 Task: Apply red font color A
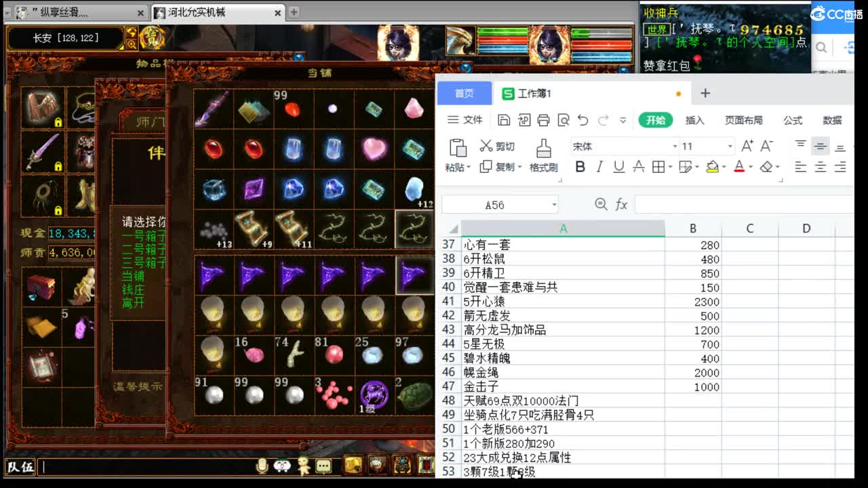tap(739, 167)
